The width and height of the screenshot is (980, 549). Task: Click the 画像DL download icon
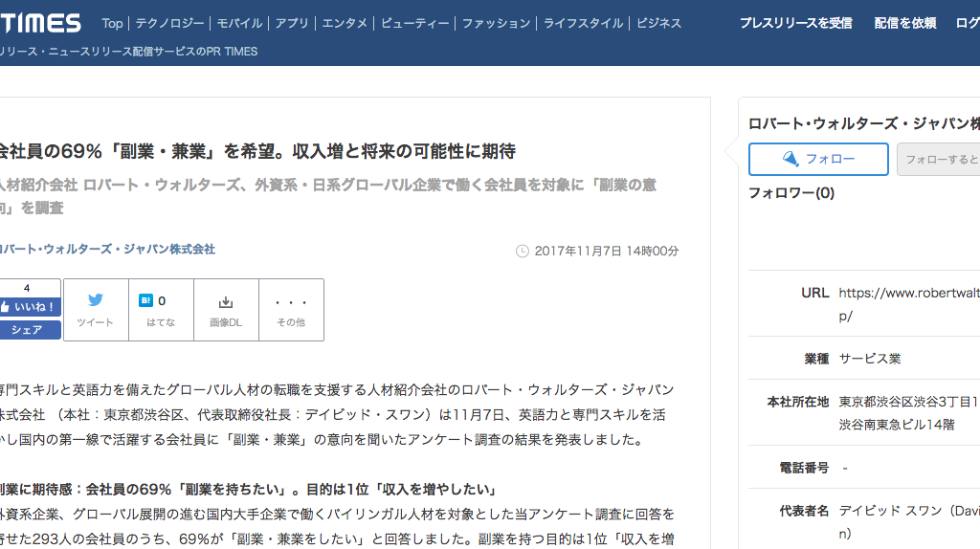coord(226,302)
